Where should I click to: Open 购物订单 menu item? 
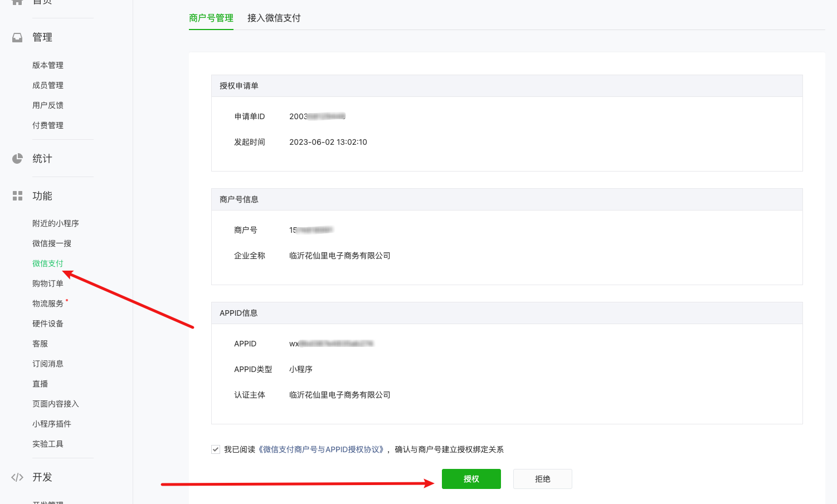[48, 283]
